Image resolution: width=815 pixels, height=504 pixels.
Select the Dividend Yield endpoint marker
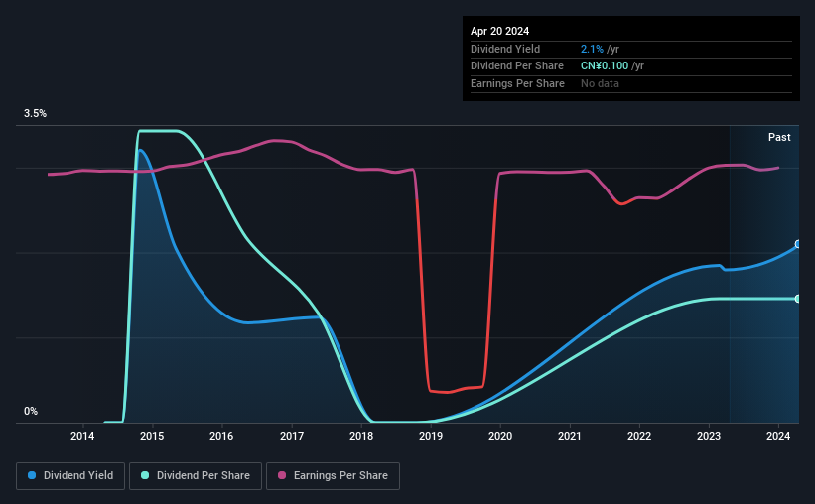798,244
